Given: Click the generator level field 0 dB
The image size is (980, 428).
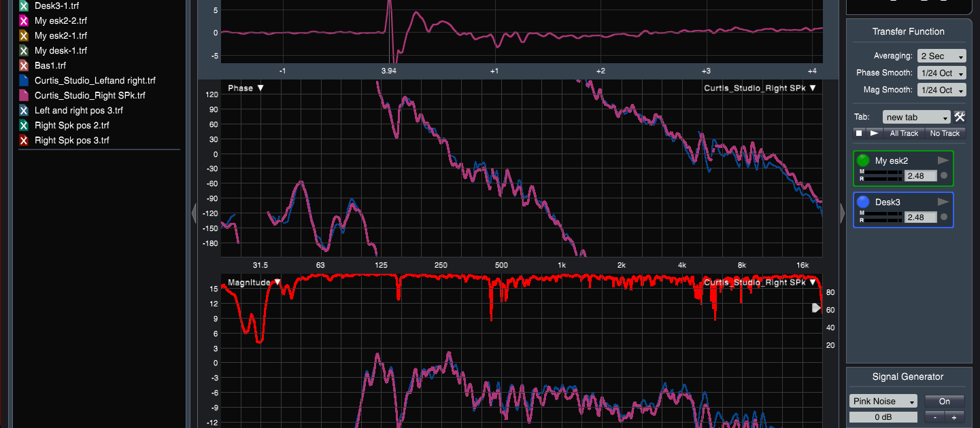Looking at the screenshot, I should point(883,417).
